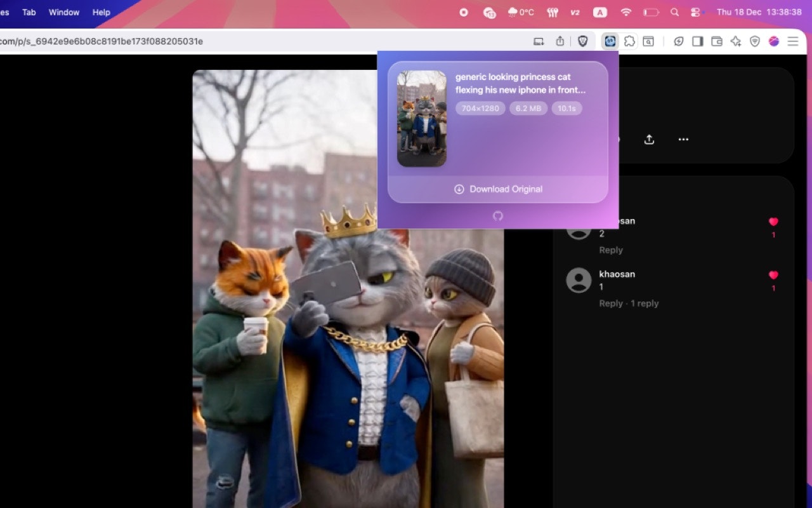Open the three-dots more options on post
The image size is (812, 508).
683,139
